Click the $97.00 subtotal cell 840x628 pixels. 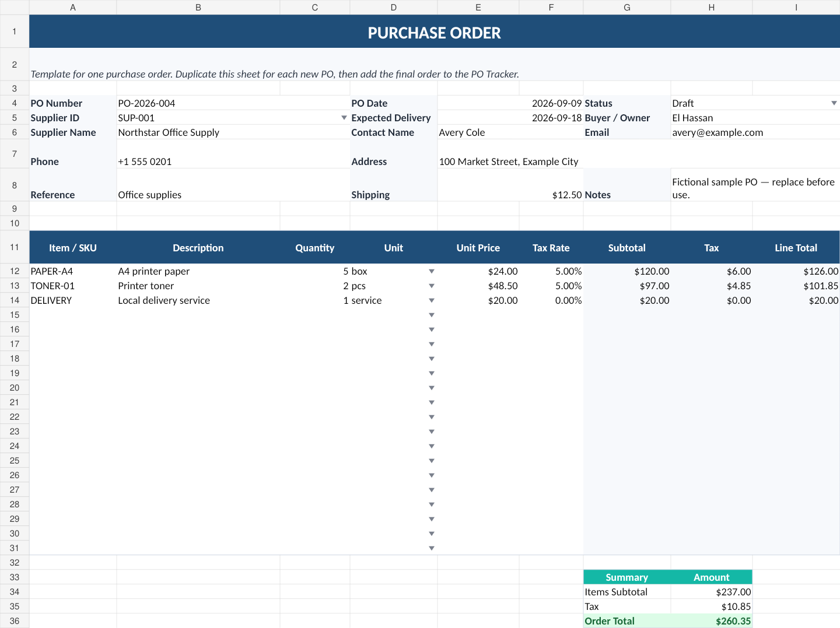tap(627, 286)
